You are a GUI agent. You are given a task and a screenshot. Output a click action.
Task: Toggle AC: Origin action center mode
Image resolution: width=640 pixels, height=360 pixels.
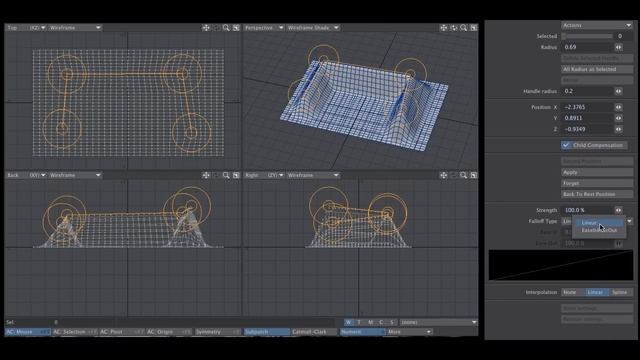click(169, 332)
